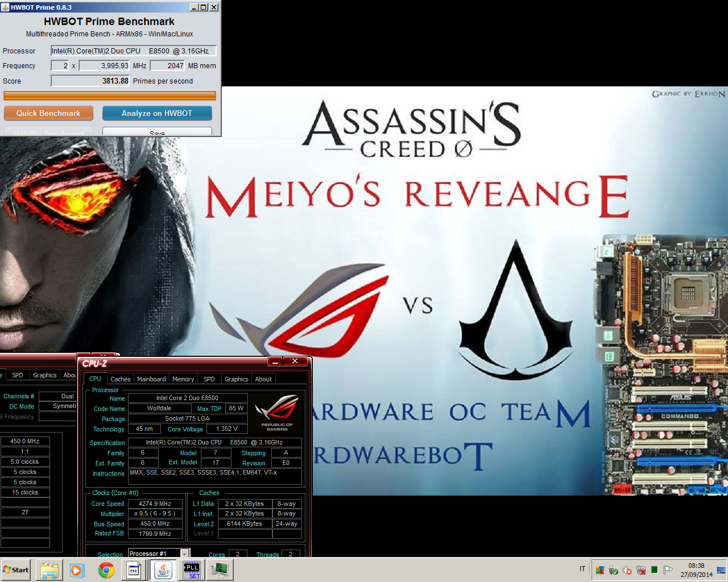The width and height of the screenshot is (728, 582).
Task: Click the Code Name value Wolfdale
Action: coord(159,408)
